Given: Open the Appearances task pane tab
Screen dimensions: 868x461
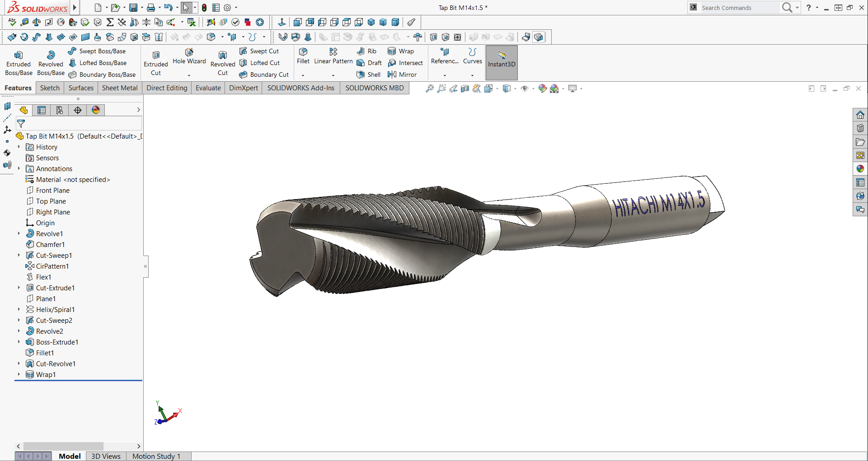Looking at the screenshot, I should [860, 169].
